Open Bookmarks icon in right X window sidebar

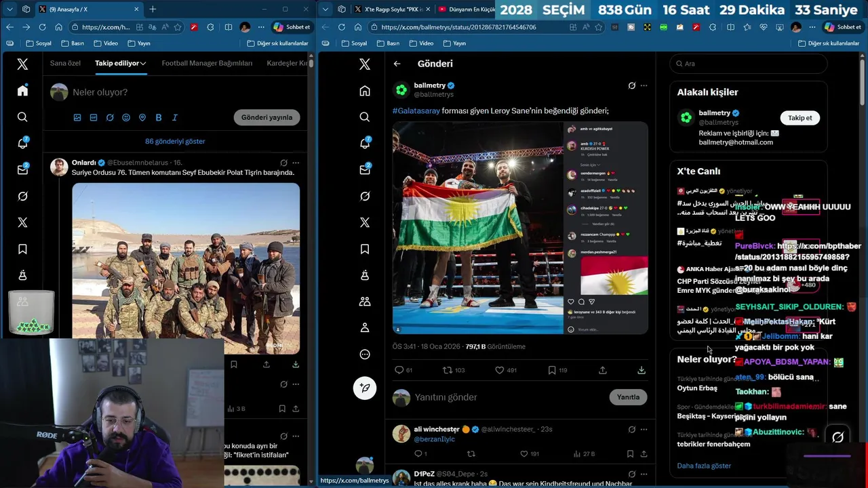pos(365,249)
